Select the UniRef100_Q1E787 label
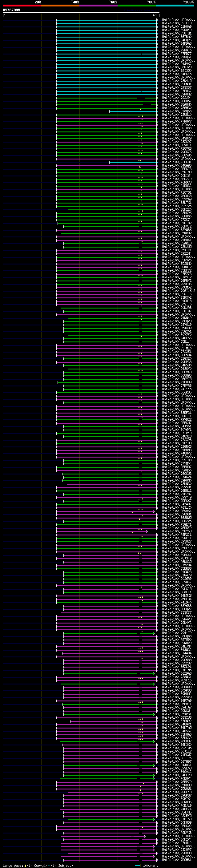The height and width of the screenshot is (868, 197). [x=176, y=494]
